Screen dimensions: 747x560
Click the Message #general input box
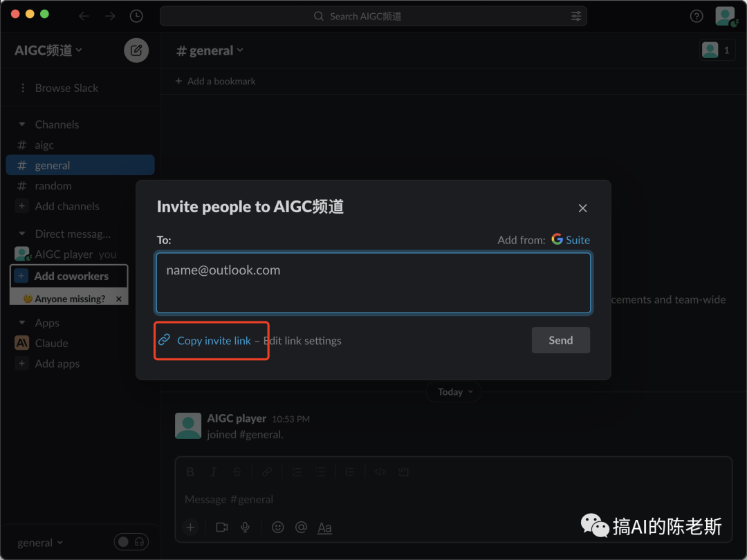452,499
